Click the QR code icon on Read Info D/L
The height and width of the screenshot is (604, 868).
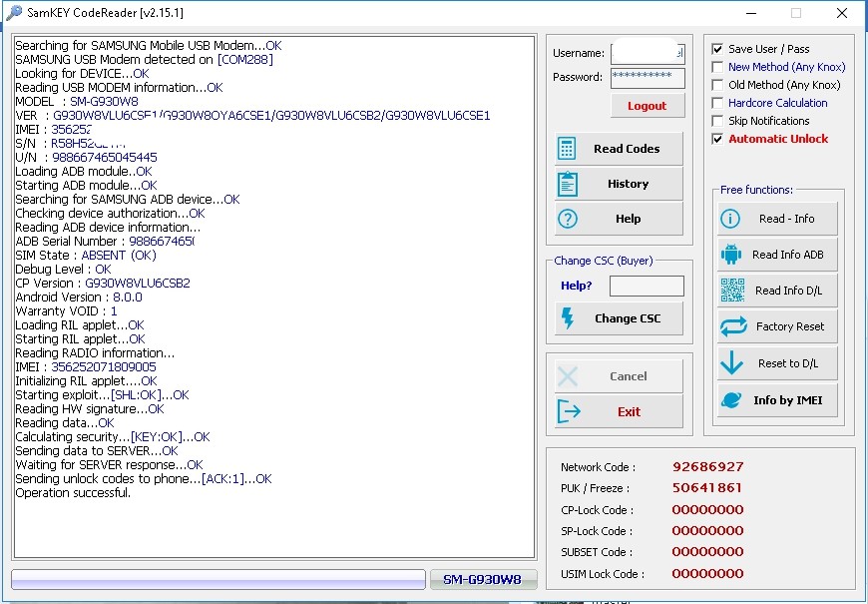(x=732, y=291)
